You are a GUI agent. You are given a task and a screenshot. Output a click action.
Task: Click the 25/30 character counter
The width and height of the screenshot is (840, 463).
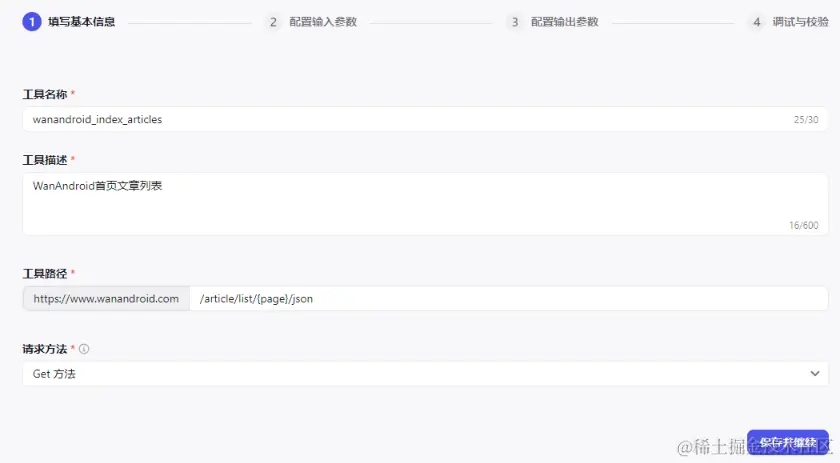click(x=806, y=120)
